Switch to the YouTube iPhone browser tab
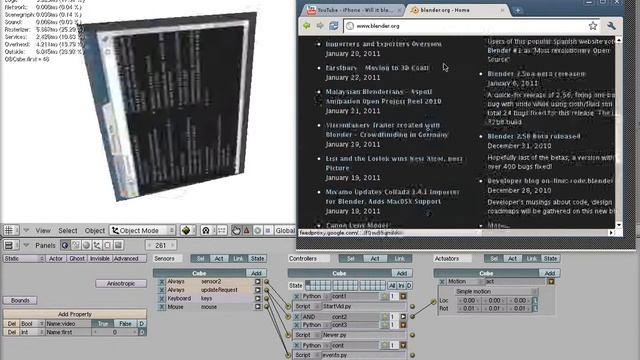This screenshot has height=360, width=640. (353, 10)
